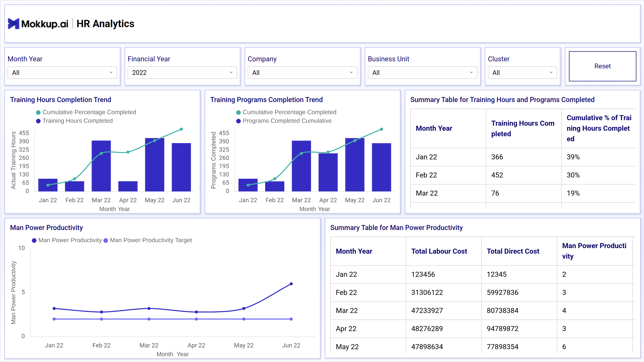Select the May 22 bar in Training Hours chart
The width and height of the screenshot is (644, 362).
pos(154,165)
